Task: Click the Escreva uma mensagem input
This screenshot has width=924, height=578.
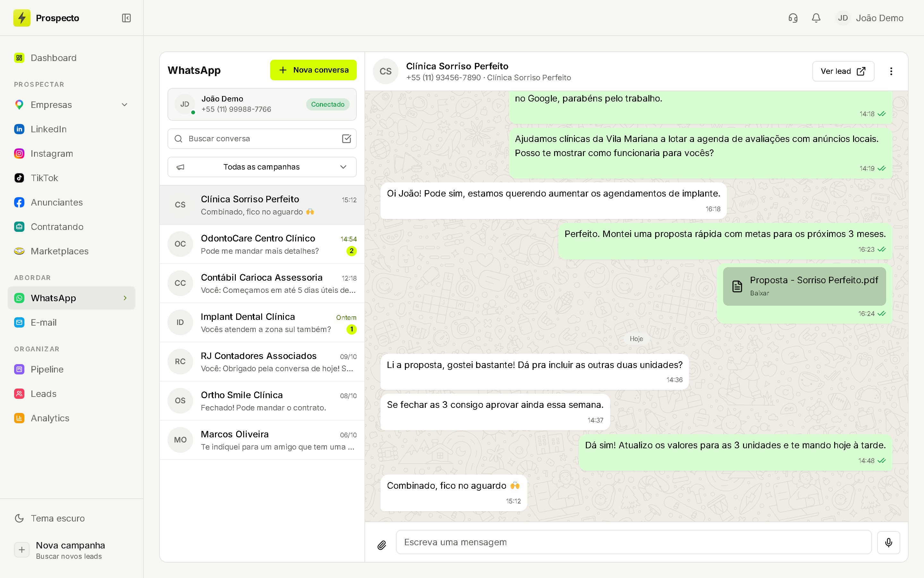Action: click(x=633, y=542)
